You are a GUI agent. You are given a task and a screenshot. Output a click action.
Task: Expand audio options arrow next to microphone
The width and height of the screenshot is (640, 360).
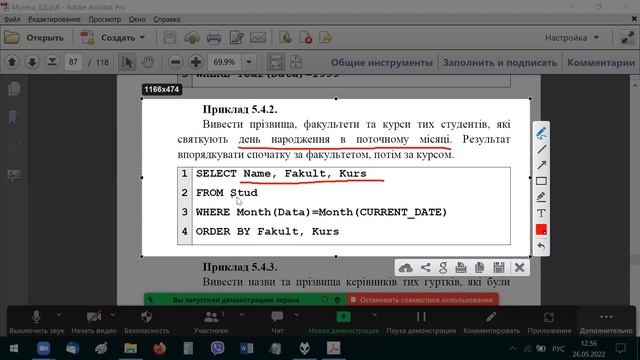click(x=59, y=315)
